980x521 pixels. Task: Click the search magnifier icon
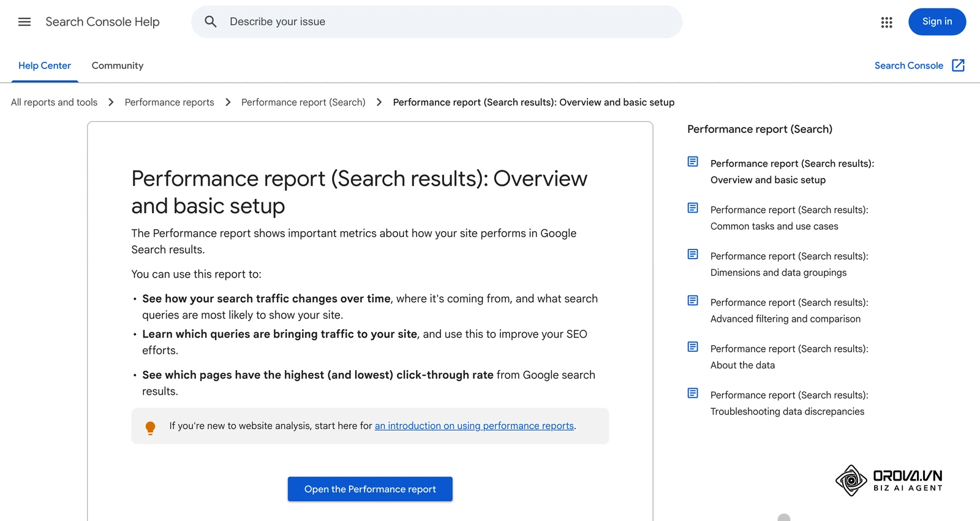point(211,22)
